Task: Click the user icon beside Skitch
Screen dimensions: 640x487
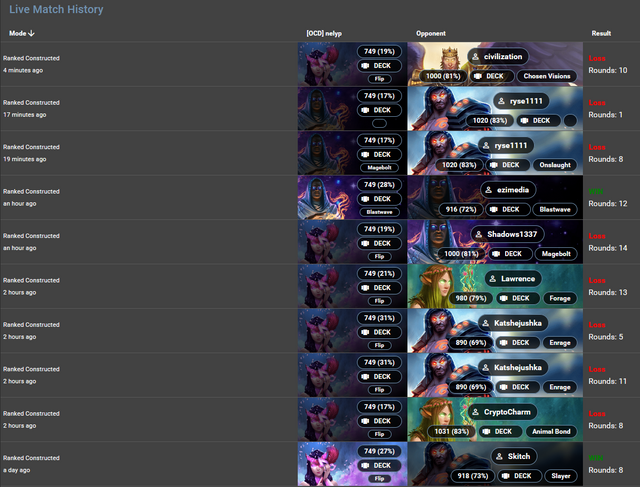Action: 499,457
